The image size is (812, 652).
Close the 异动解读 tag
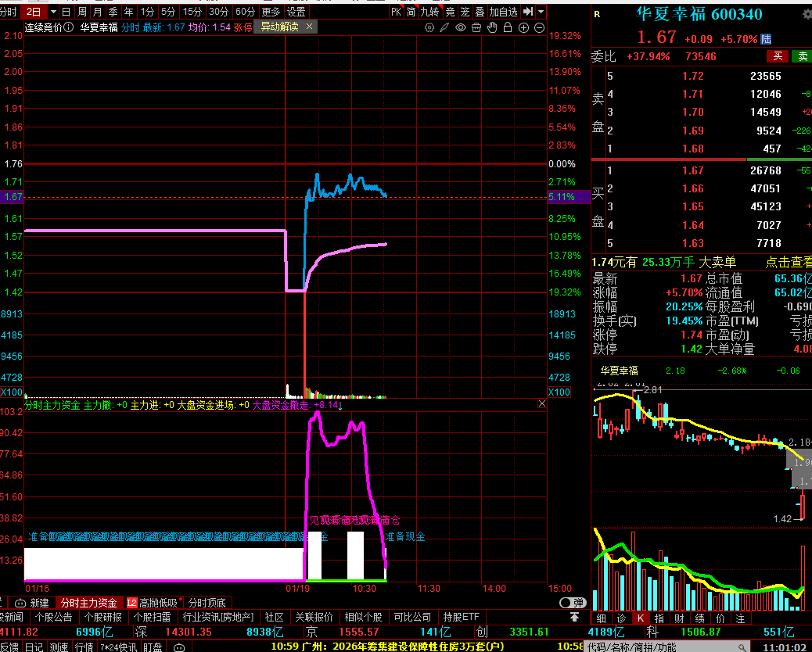coord(309,27)
